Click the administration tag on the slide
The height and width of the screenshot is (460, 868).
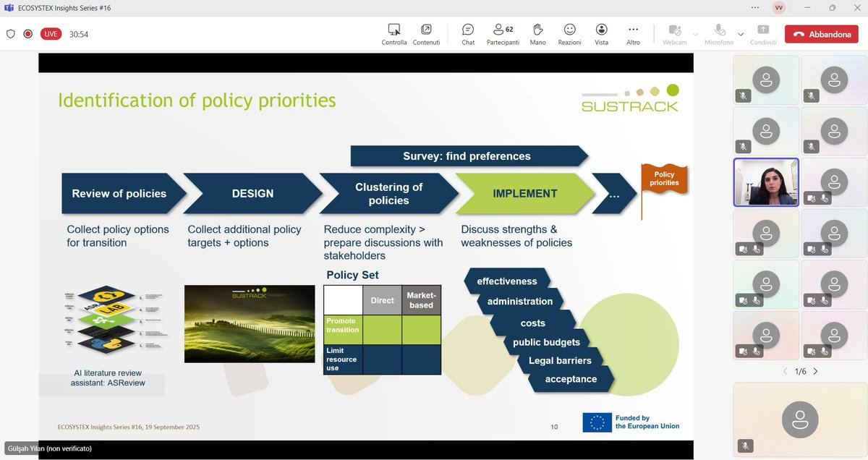520,302
